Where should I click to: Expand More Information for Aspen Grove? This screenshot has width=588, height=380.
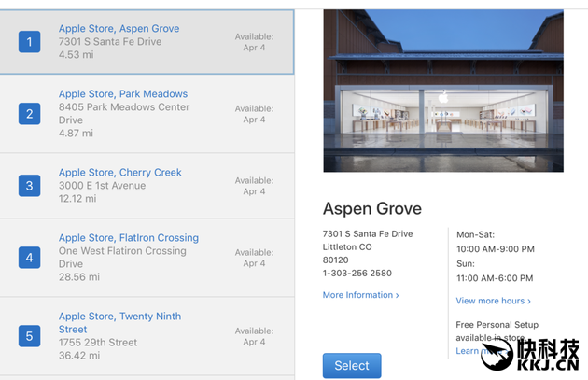pos(361,295)
